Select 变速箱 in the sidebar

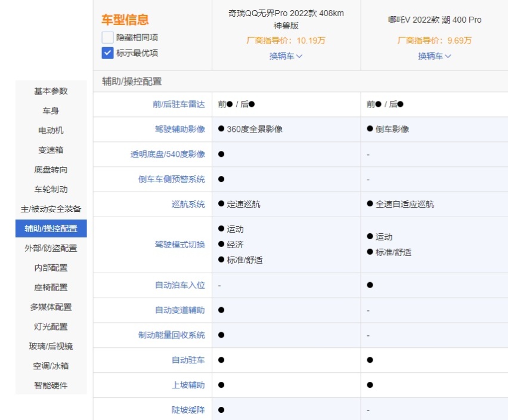click(x=51, y=150)
